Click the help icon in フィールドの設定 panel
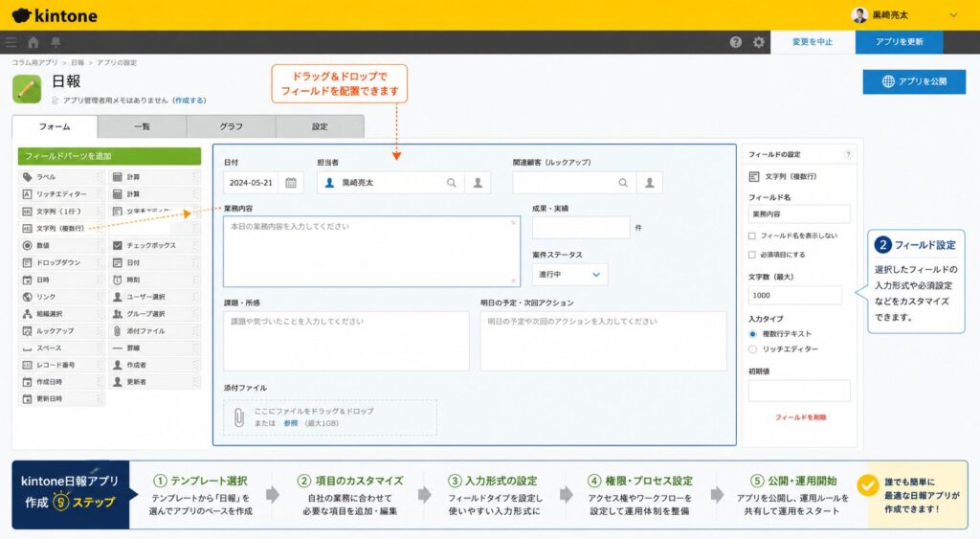This screenshot has width=980, height=539. [848, 154]
